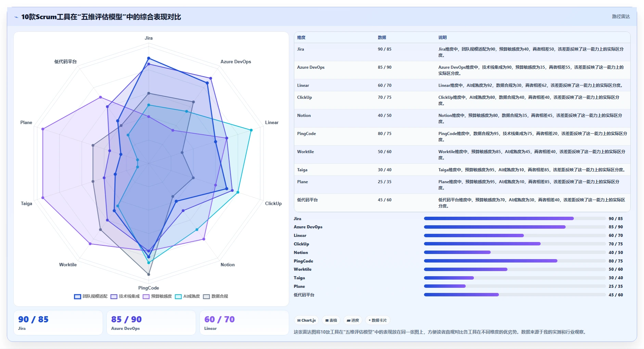Click the Jira cell in the table
Viewport: 644px width, 349px height.
point(300,49)
